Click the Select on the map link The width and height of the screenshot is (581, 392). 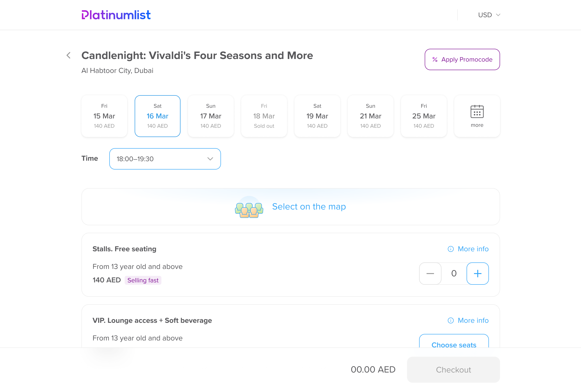pos(309,207)
